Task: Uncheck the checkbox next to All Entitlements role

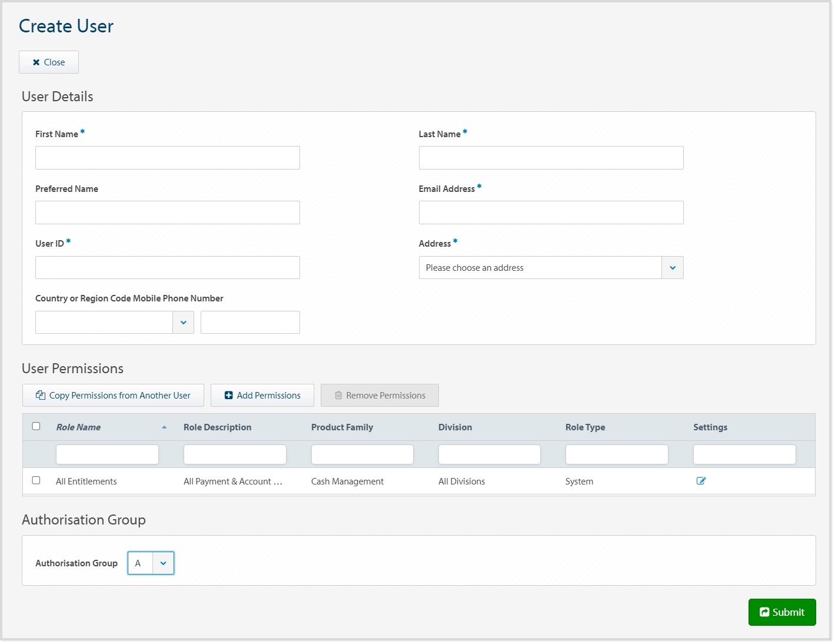Action: point(36,480)
